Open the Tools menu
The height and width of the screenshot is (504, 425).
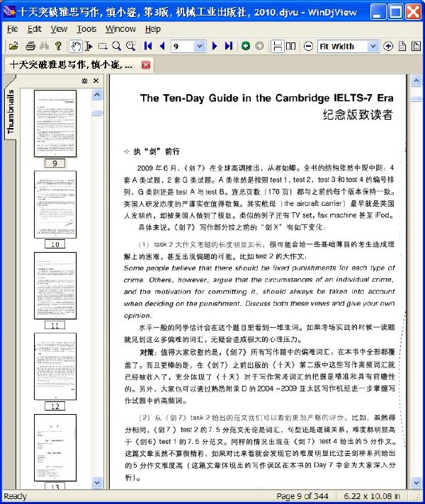pyautogui.click(x=86, y=29)
